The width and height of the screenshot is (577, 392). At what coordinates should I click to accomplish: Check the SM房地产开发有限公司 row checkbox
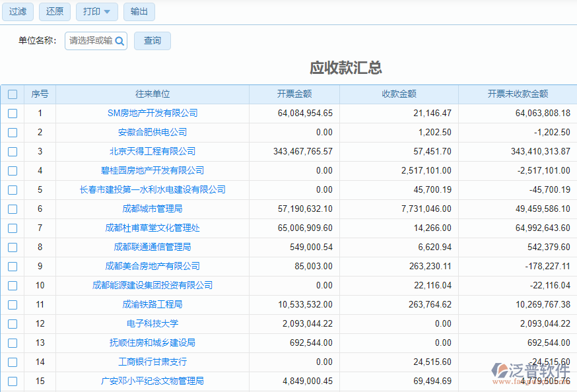click(x=12, y=113)
